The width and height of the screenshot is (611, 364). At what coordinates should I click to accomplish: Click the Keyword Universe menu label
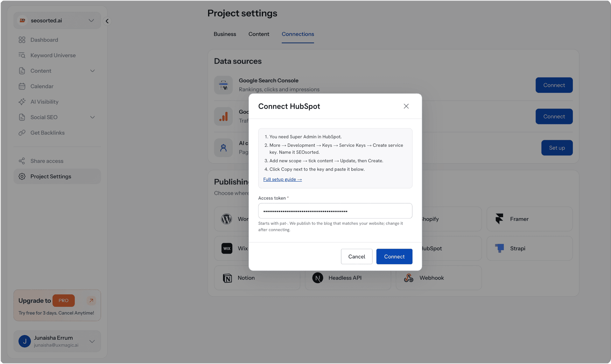53,55
